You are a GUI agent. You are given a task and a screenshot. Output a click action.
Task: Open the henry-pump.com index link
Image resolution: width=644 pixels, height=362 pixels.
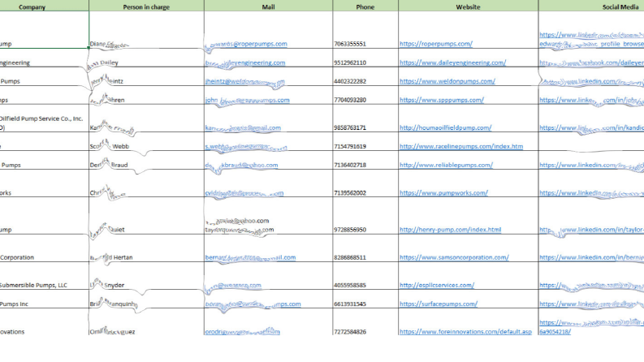tap(450, 230)
